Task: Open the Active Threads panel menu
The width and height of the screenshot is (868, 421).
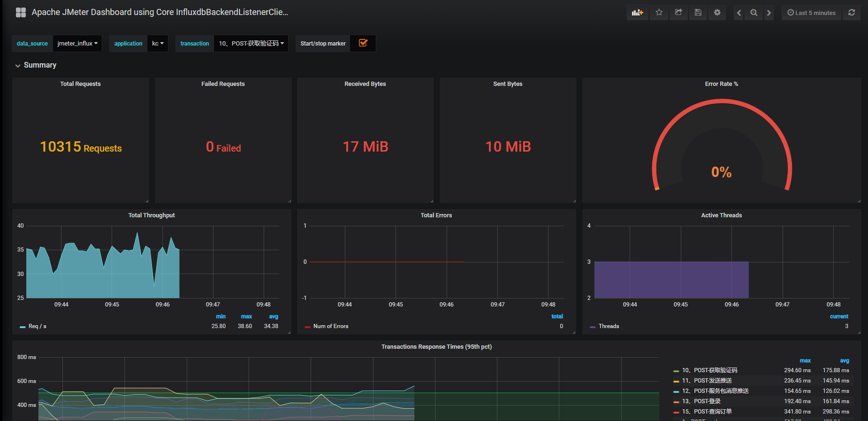Action: (722, 215)
